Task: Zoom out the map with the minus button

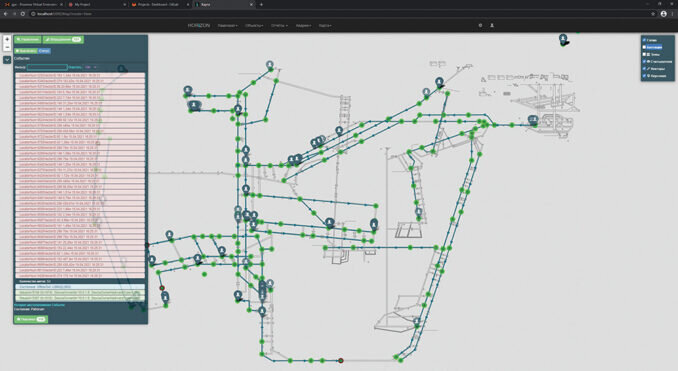Action: click(7, 47)
